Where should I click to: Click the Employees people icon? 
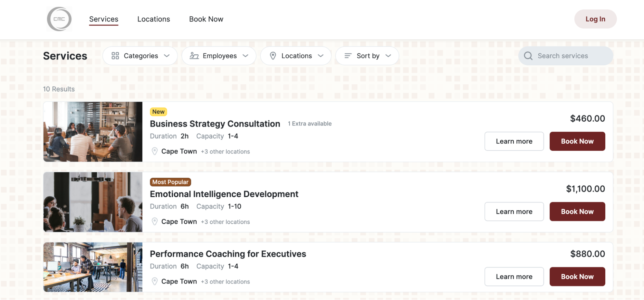coord(194,56)
